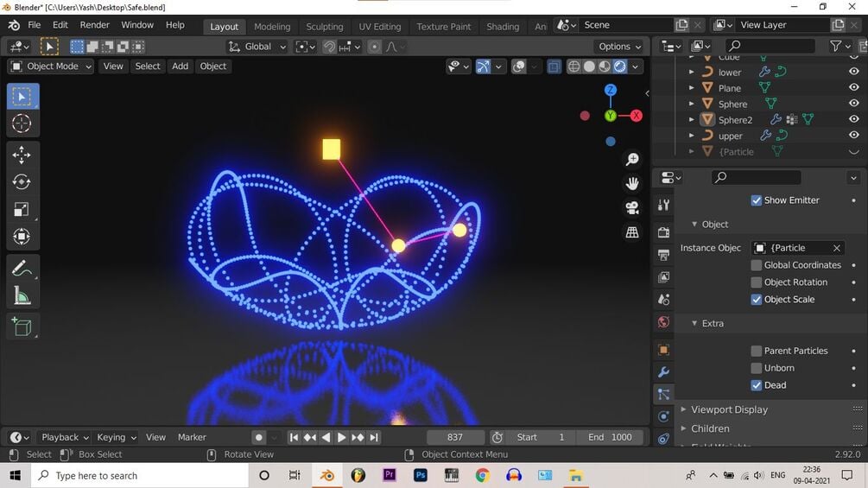Open the World properties tab
Viewport: 868px width, 488px height.
(x=663, y=322)
